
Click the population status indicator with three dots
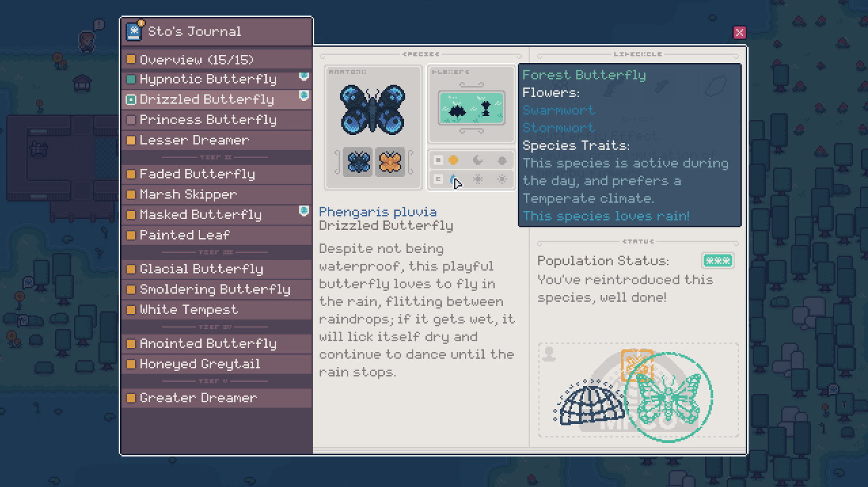coord(717,260)
